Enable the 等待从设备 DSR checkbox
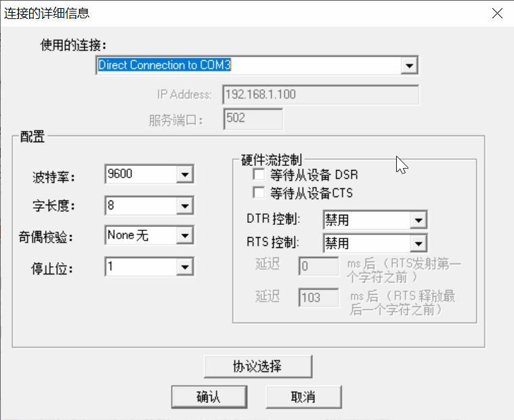The width and height of the screenshot is (514, 420). [258, 175]
